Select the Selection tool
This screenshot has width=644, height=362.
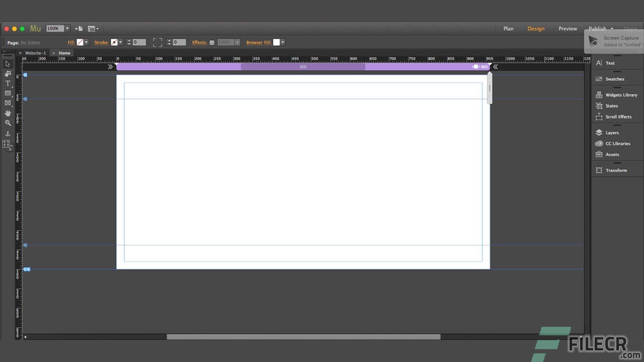tap(8, 64)
